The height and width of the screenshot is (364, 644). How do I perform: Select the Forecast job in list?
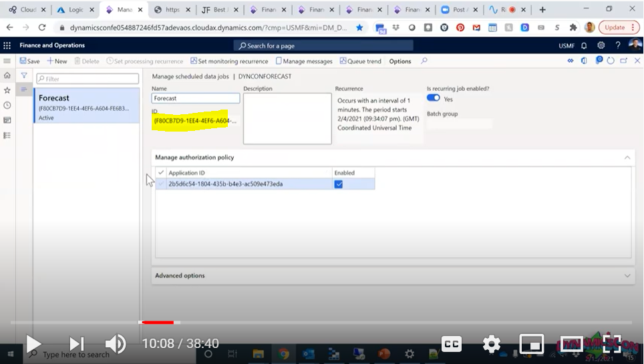point(87,106)
